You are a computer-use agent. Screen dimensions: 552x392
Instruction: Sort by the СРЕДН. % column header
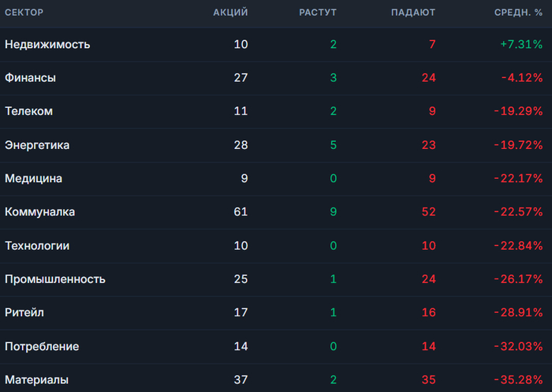[x=518, y=13]
